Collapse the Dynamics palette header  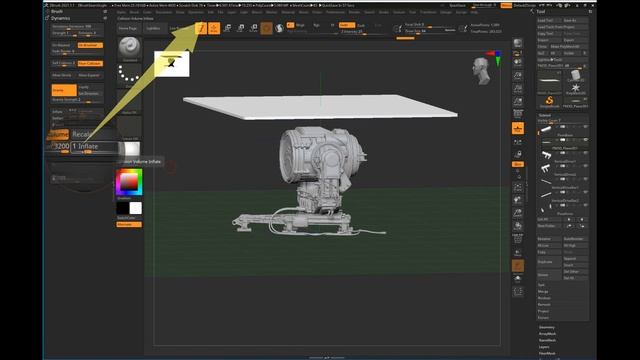click(x=60, y=18)
